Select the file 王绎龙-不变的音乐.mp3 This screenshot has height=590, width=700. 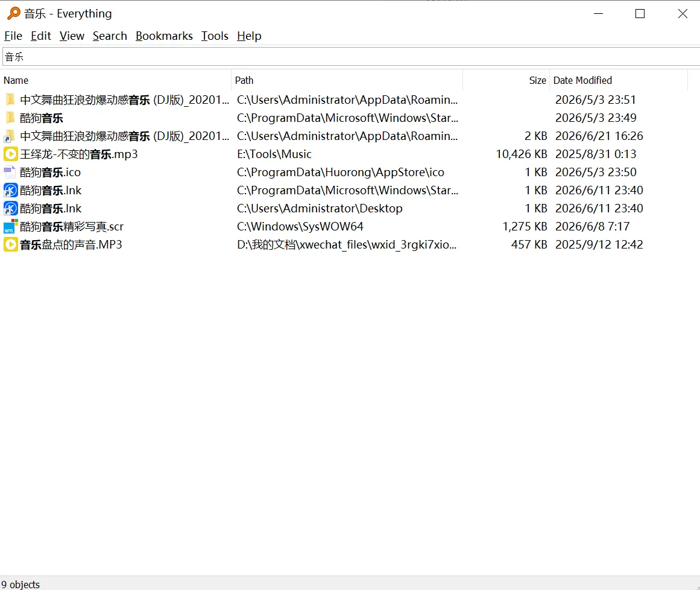pos(78,154)
